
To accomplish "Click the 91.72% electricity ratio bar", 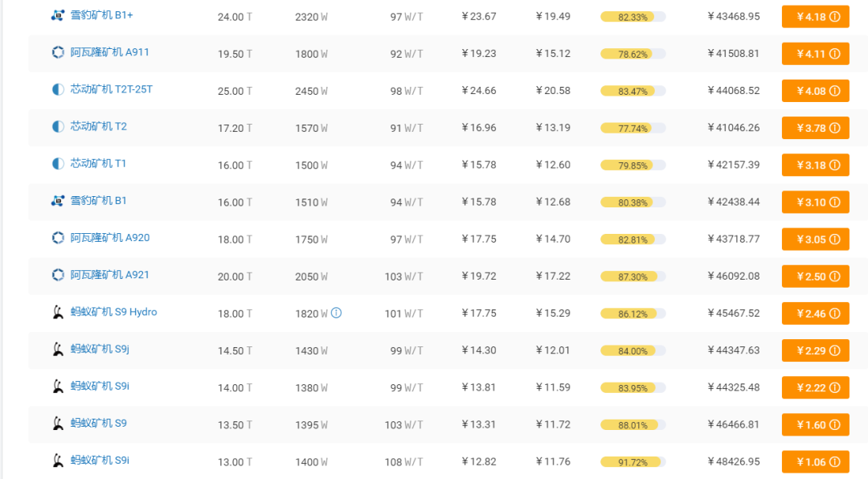I will coord(633,462).
